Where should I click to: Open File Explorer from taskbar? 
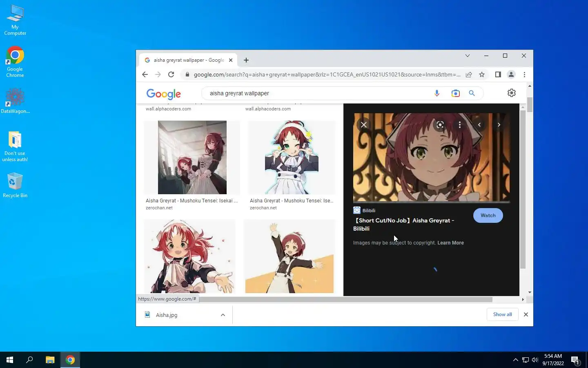pos(50,360)
